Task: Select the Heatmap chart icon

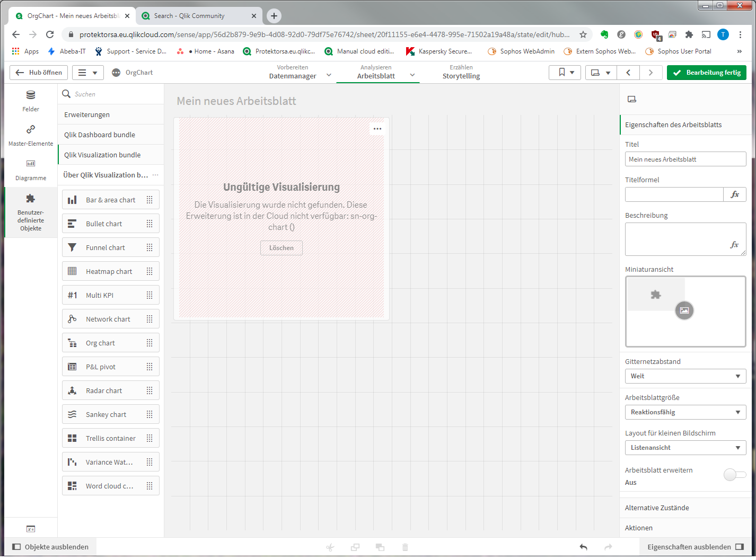Action: click(73, 271)
